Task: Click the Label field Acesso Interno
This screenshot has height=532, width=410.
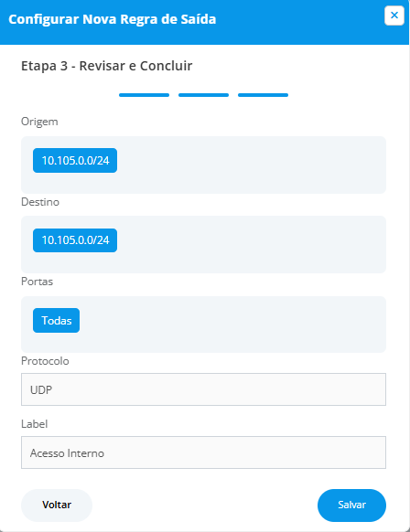Action: coord(203,452)
